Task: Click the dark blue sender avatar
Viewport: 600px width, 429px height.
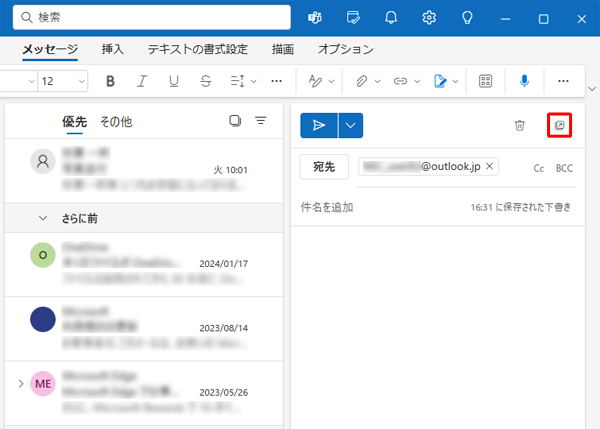Action: point(43,319)
